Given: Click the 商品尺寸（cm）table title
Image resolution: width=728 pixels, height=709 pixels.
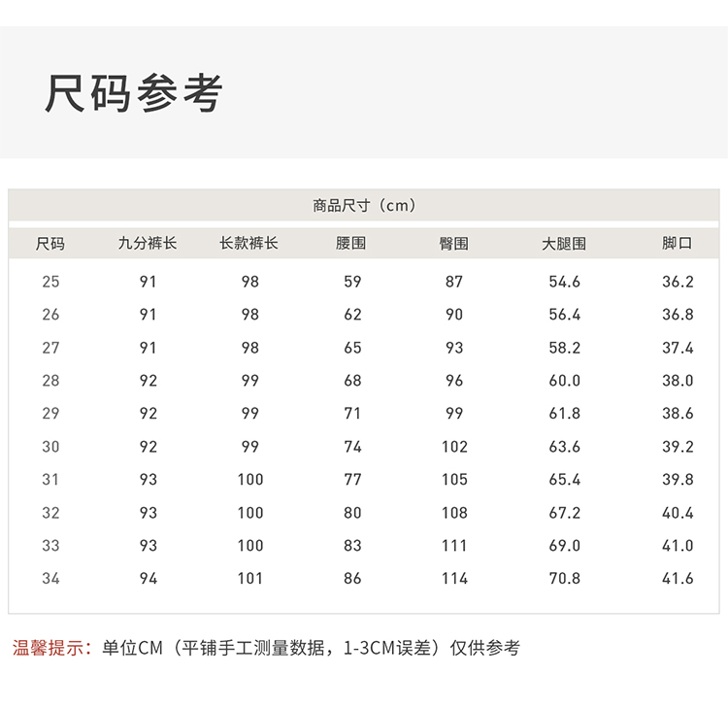Looking at the screenshot, I should [364, 205].
